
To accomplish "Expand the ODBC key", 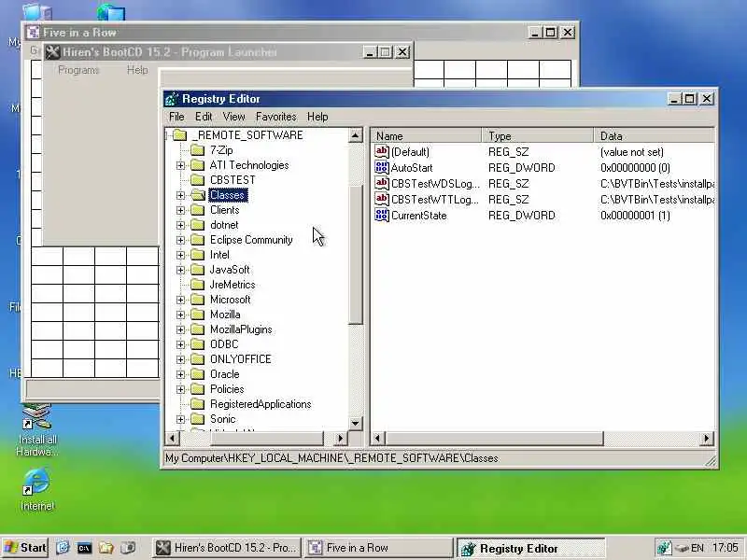I will [x=180, y=344].
